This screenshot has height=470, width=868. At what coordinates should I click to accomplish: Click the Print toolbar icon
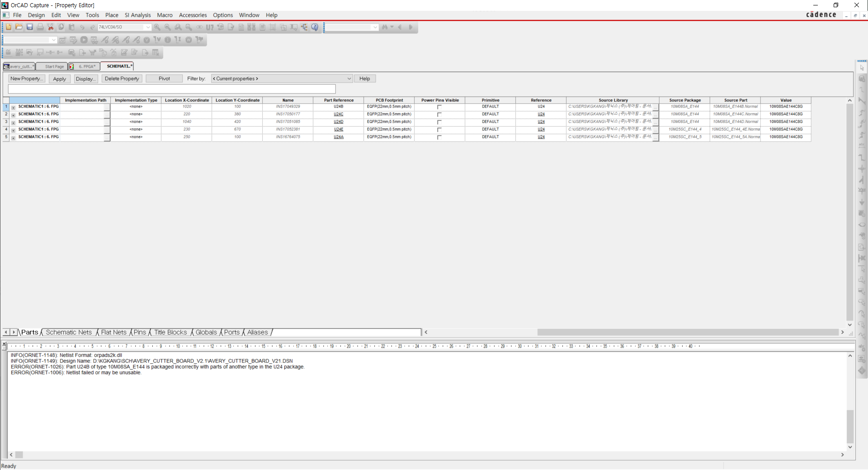(40, 27)
